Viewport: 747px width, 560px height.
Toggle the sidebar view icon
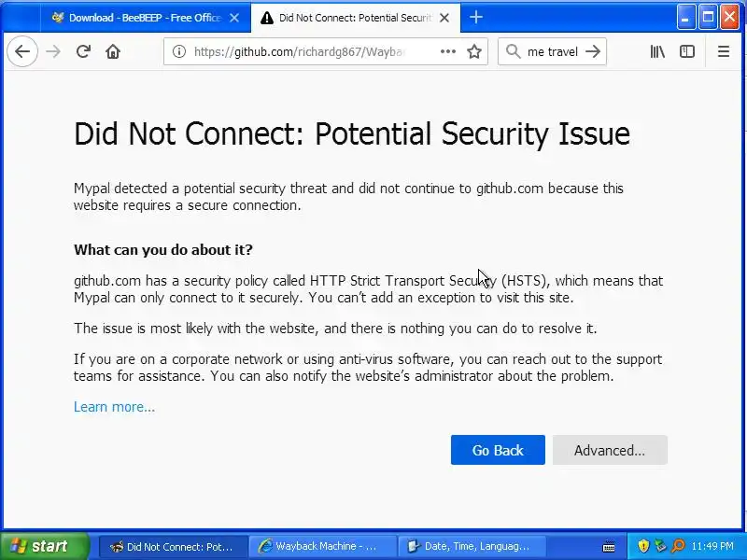pyautogui.click(x=687, y=52)
